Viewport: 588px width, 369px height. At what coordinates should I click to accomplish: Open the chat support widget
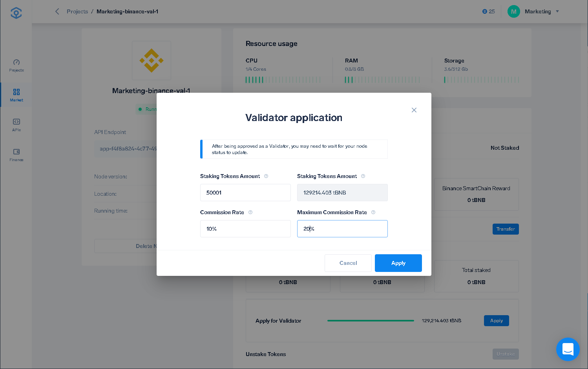click(568, 349)
